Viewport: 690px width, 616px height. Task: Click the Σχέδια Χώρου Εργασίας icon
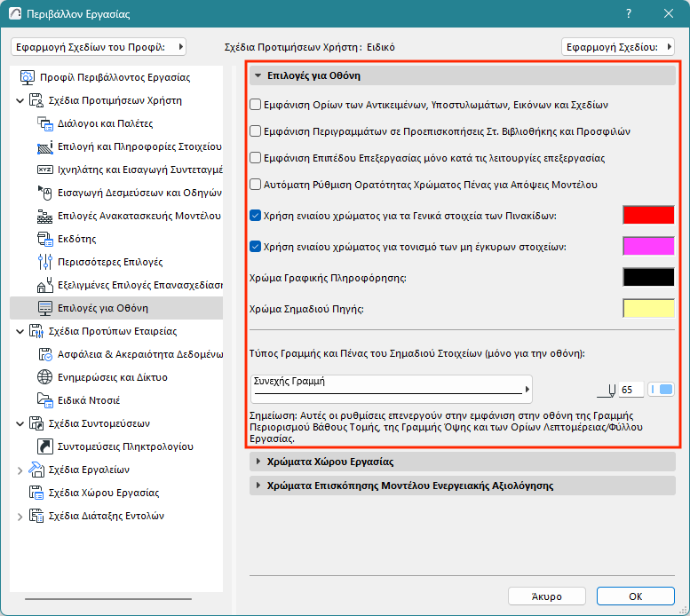pyautogui.click(x=36, y=493)
